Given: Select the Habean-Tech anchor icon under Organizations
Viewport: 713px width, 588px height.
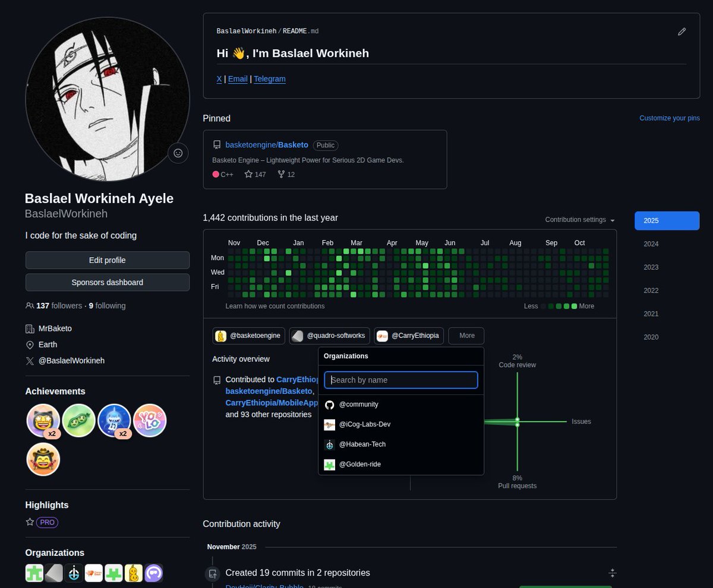Looking at the screenshot, I should click(x=330, y=444).
